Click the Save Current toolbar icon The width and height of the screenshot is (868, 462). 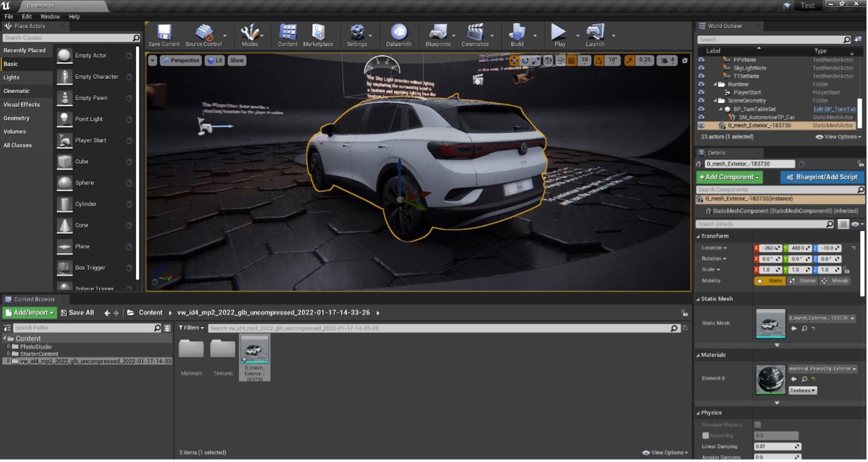coord(164,32)
